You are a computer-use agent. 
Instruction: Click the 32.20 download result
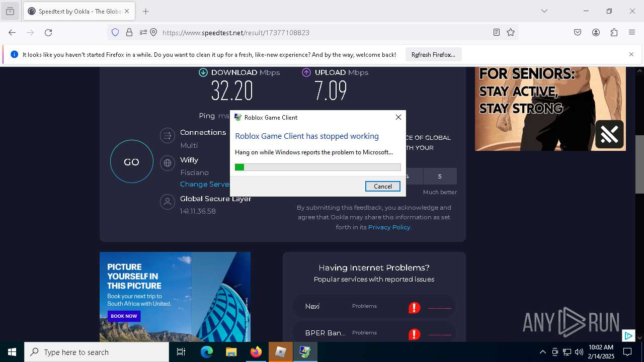coord(232,91)
